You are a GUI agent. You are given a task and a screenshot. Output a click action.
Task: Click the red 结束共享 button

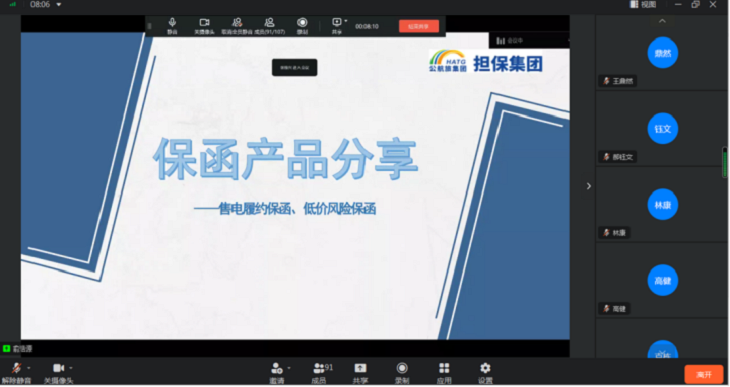point(419,27)
